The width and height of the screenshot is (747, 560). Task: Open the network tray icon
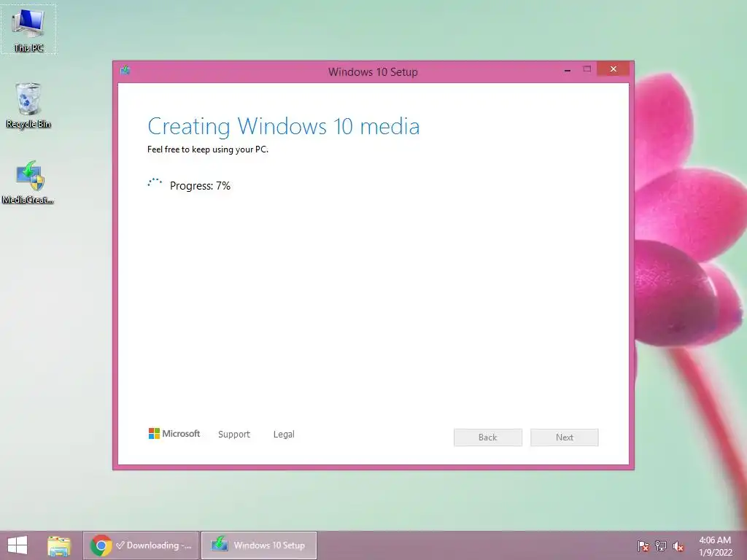click(661, 546)
